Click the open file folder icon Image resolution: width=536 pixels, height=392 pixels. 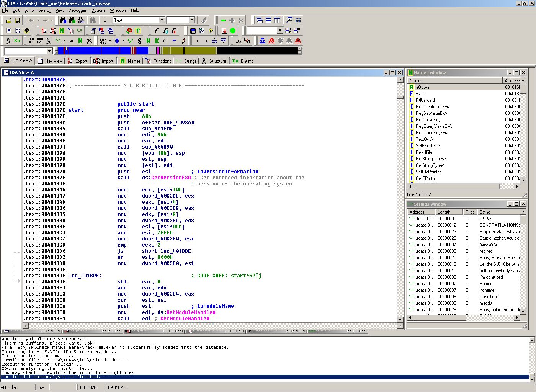8,21
